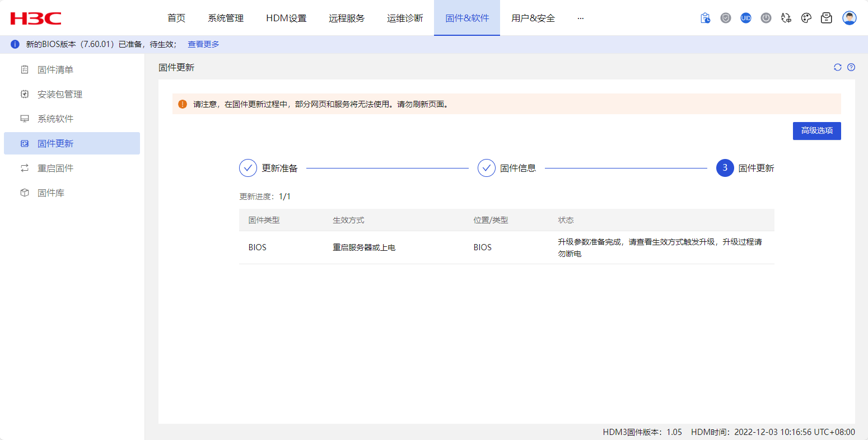Click the orange warning icon in alert

183,104
